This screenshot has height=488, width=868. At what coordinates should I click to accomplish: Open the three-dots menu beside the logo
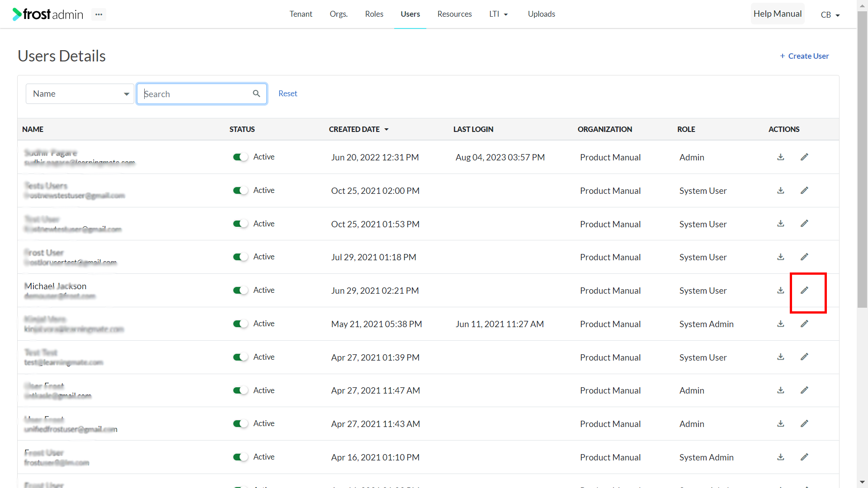tap(99, 14)
